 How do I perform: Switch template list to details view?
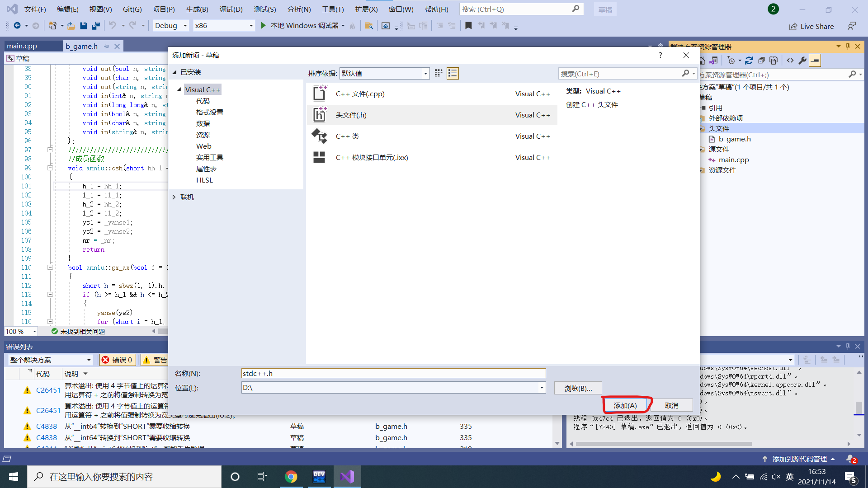tap(453, 73)
